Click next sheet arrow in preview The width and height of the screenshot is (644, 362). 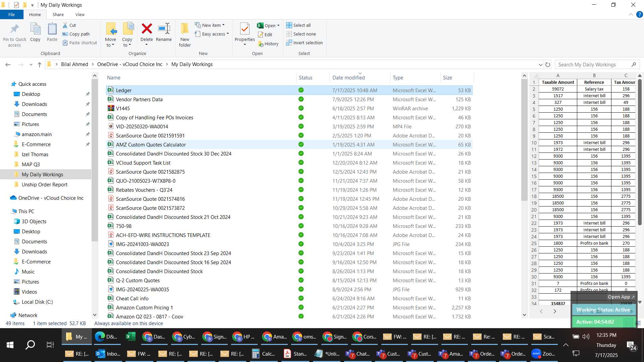tap(555, 311)
